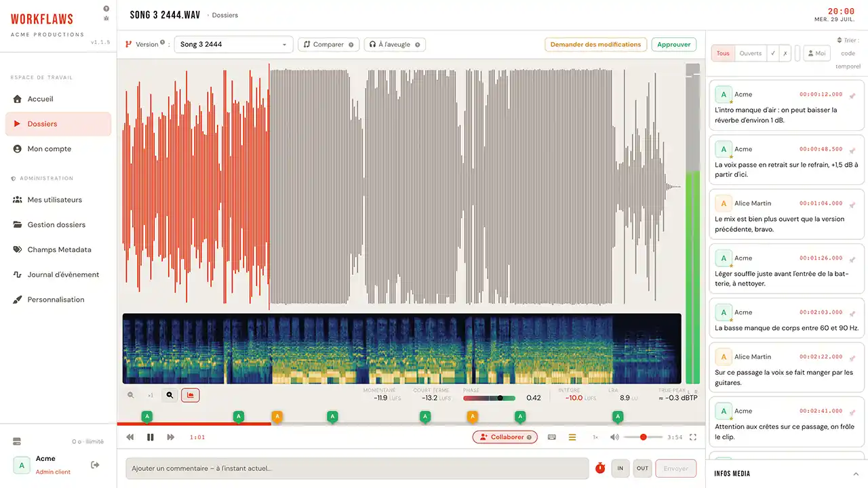Click the last green timeline marker

[x=618, y=417]
